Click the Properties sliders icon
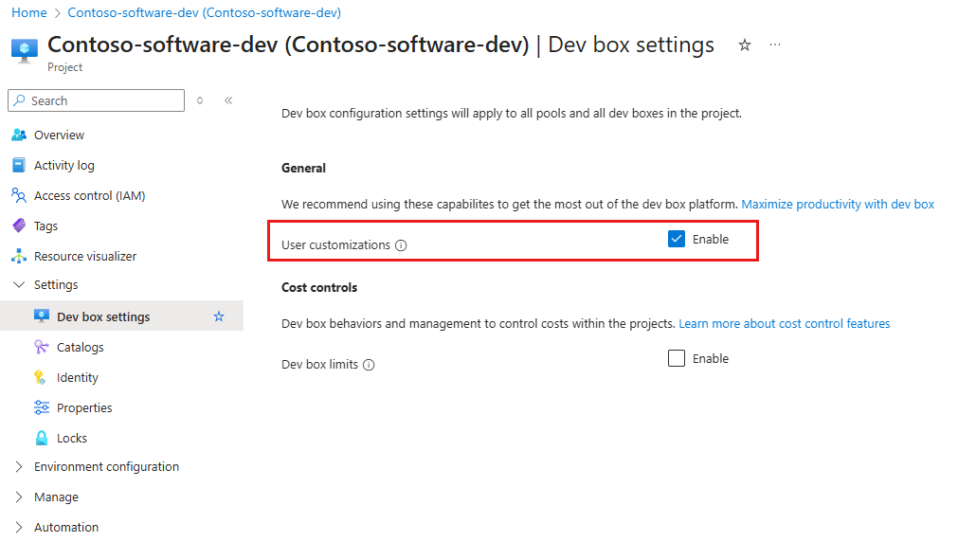 coord(42,407)
